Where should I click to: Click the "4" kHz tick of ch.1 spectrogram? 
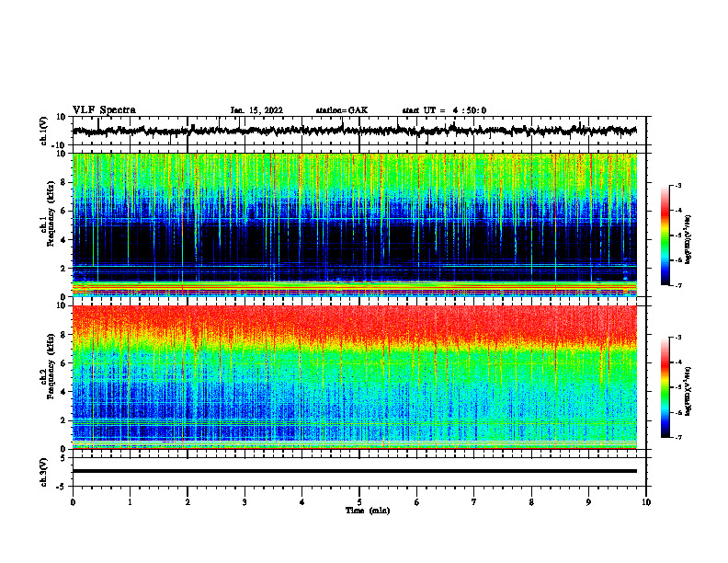(x=63, y=240)
